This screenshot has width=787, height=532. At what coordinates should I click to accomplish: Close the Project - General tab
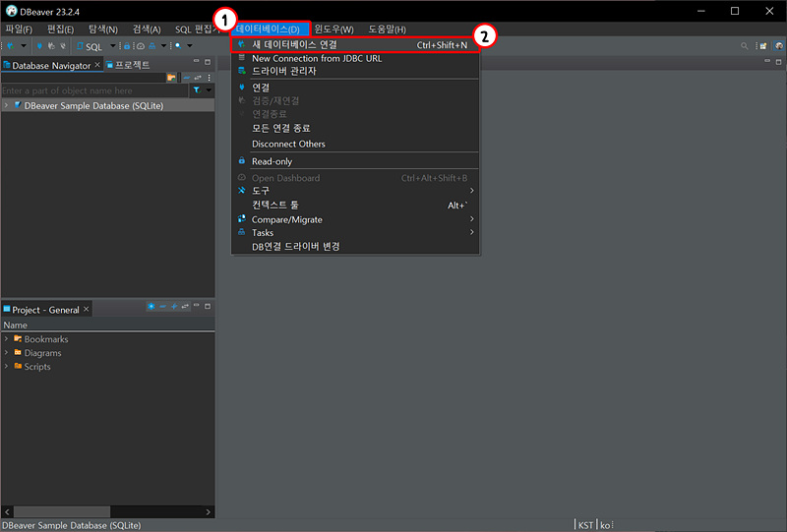[87, 309]
